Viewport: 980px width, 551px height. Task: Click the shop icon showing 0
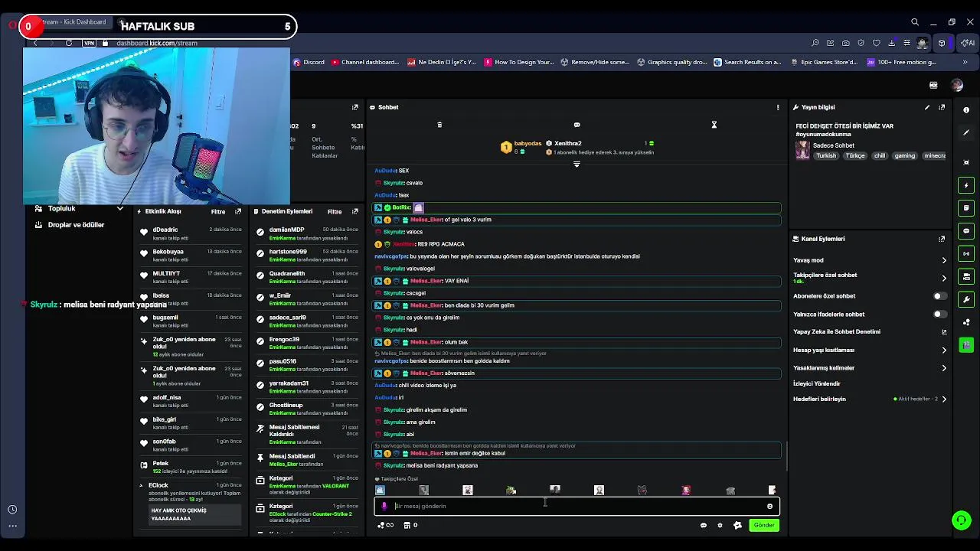(410, 525)
